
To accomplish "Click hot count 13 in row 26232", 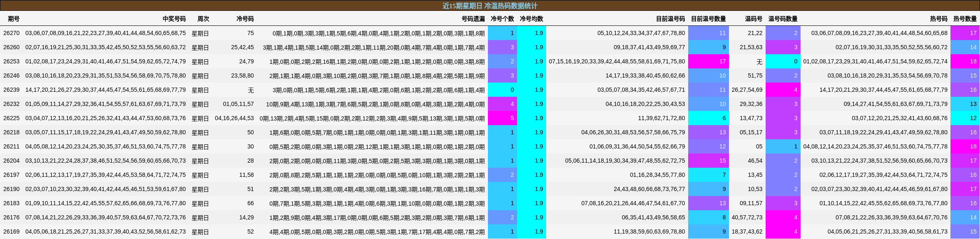I will point(965,104).
